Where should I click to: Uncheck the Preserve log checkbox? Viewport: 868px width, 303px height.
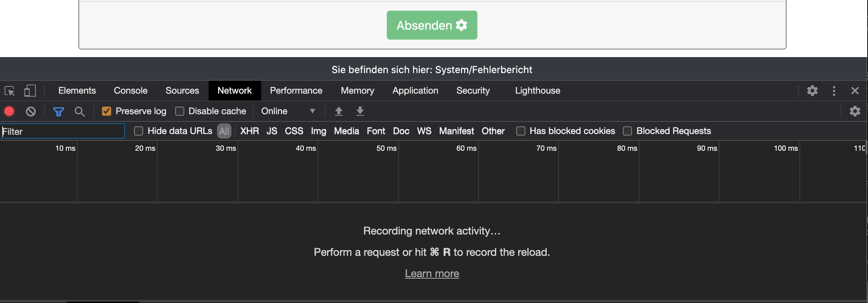coord(107,111)
